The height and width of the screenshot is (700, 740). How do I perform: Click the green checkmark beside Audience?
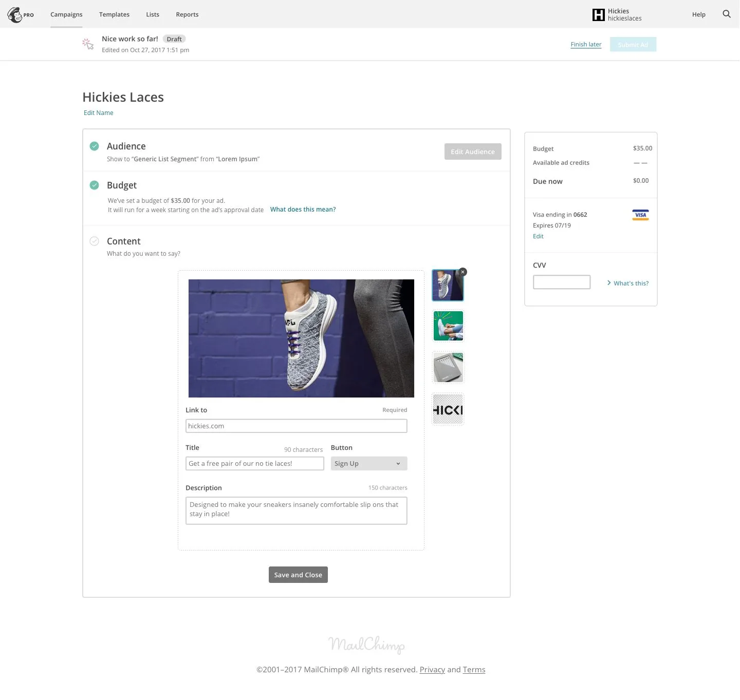94,146
